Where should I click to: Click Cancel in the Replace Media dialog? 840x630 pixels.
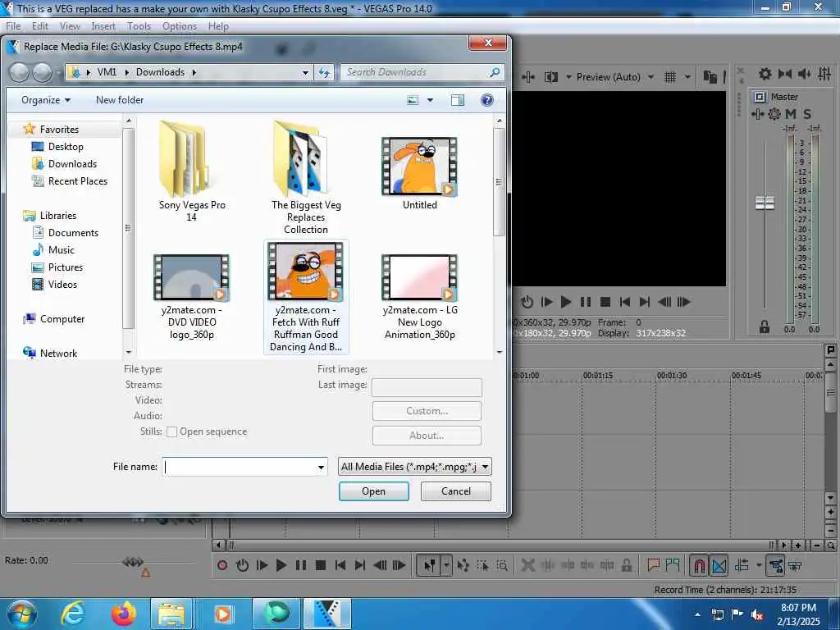click(456, 491)
